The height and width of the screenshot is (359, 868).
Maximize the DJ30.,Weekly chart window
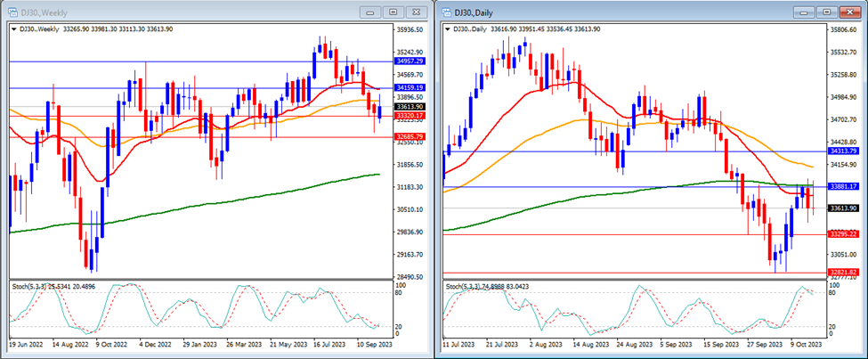393,12
